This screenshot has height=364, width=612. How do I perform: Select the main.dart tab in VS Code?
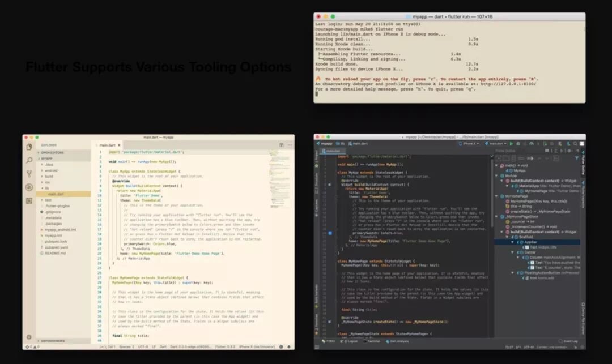coord(107,145)
